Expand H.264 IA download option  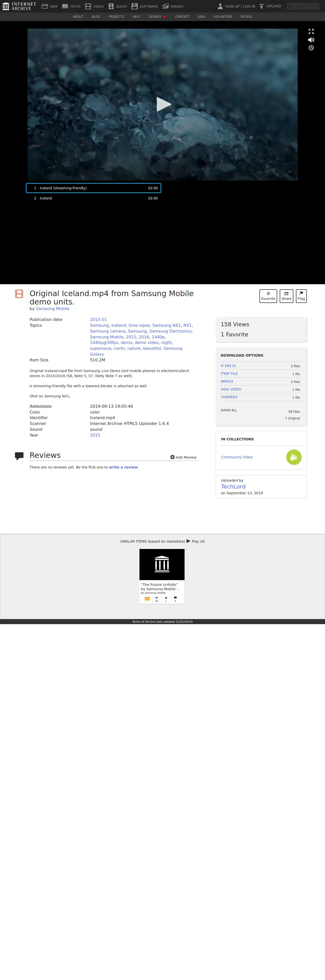228,365
